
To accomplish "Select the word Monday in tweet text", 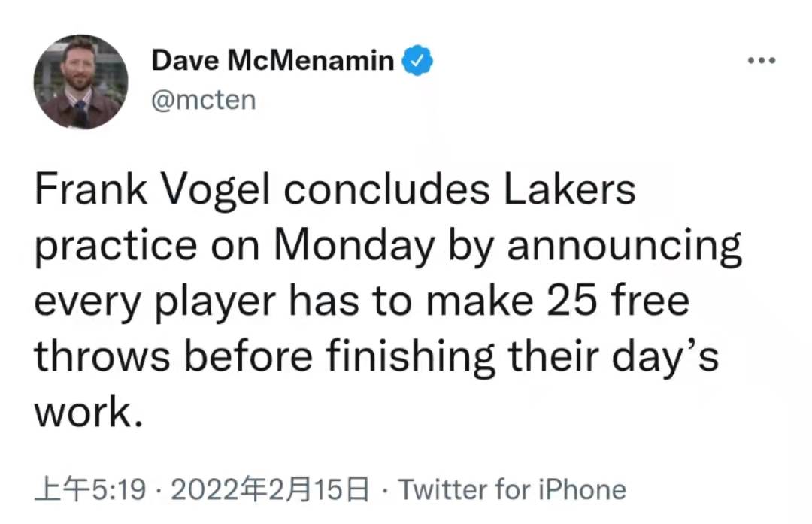I will tap(353, 246).
